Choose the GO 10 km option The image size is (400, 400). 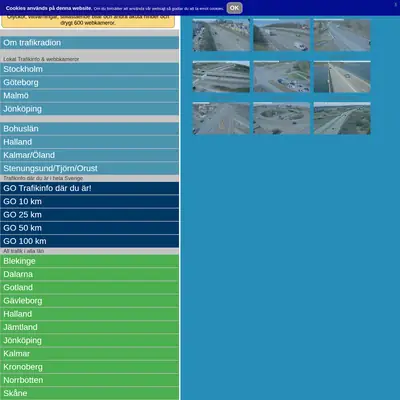click(x=89, y=201)
